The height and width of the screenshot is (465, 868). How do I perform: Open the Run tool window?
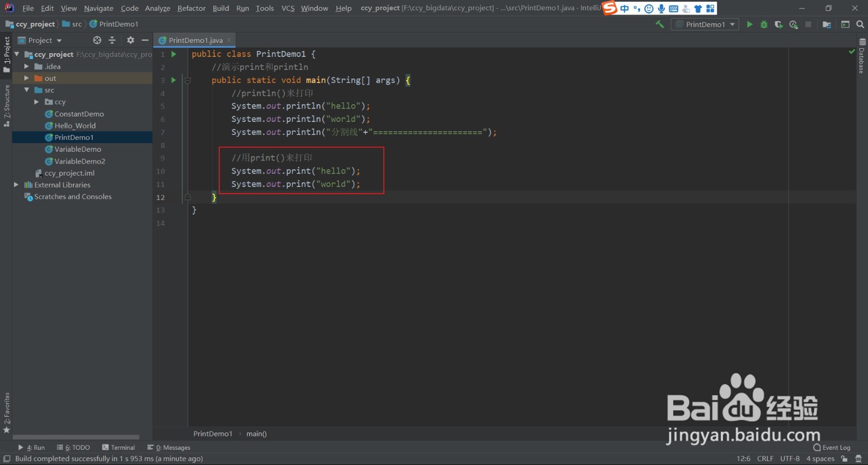(31, 448)
